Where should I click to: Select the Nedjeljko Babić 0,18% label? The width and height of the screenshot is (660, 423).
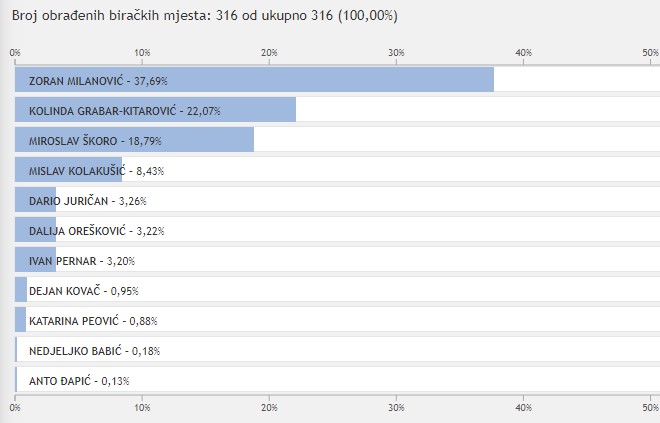coord(95,350)
